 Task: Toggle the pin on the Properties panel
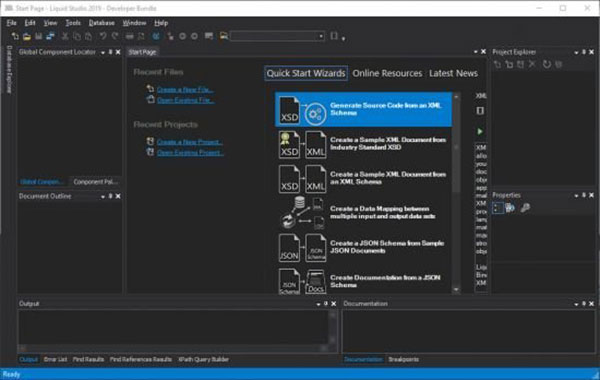tap(584, 195)
